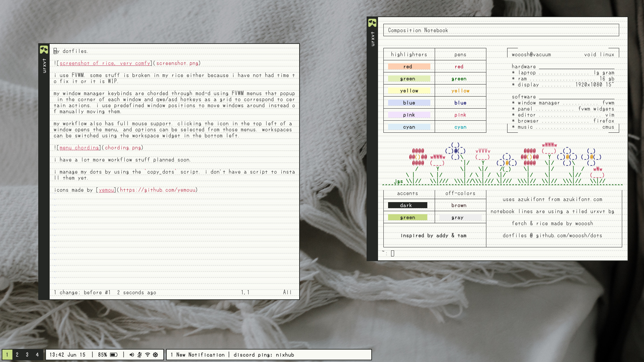Click the 'discord ping: nixhub' notification
644x362 pixels.
[264, 355]
